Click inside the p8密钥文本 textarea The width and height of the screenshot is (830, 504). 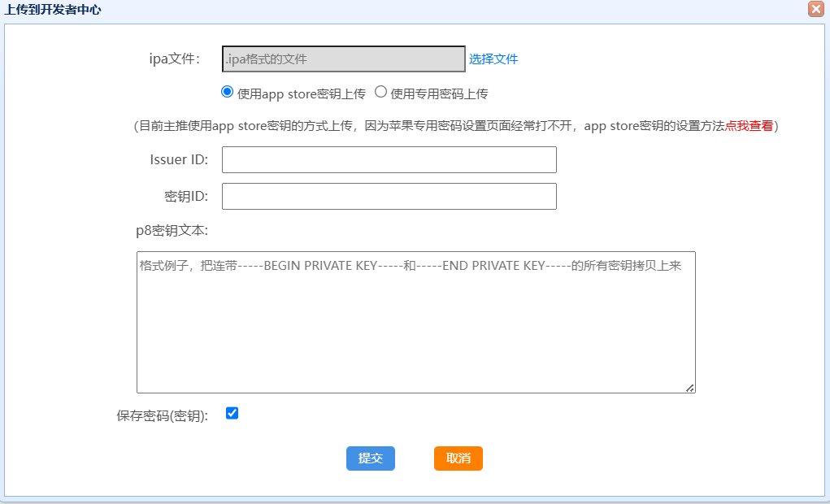(416, 323)
